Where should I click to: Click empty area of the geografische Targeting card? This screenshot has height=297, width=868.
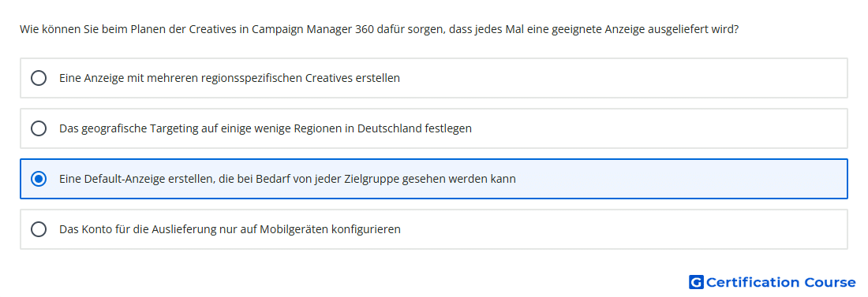pyautogui.click(x=659, y=128)
